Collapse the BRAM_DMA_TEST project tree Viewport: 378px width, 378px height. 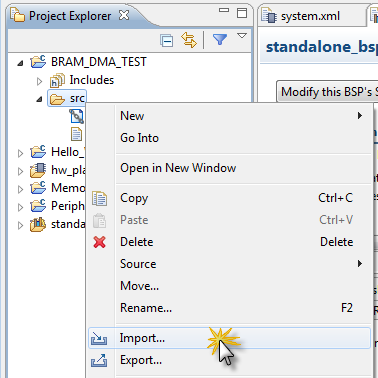click(20, 63)
